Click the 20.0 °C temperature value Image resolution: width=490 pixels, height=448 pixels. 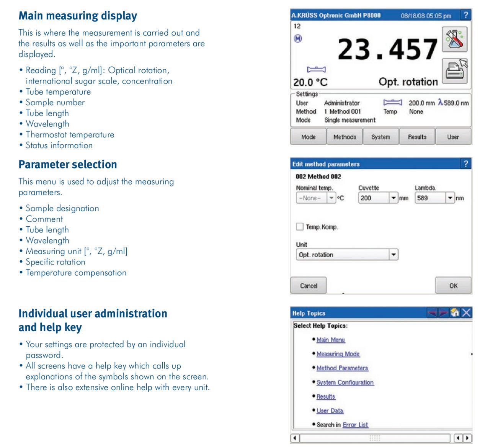coord(310,82)
